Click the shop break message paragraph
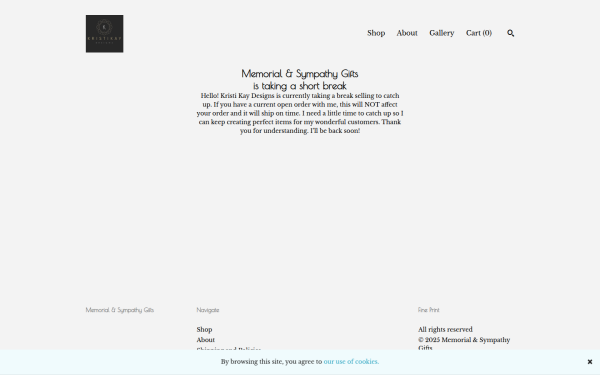600x375 pixels. pyautogui.click(x=300, y=113)
